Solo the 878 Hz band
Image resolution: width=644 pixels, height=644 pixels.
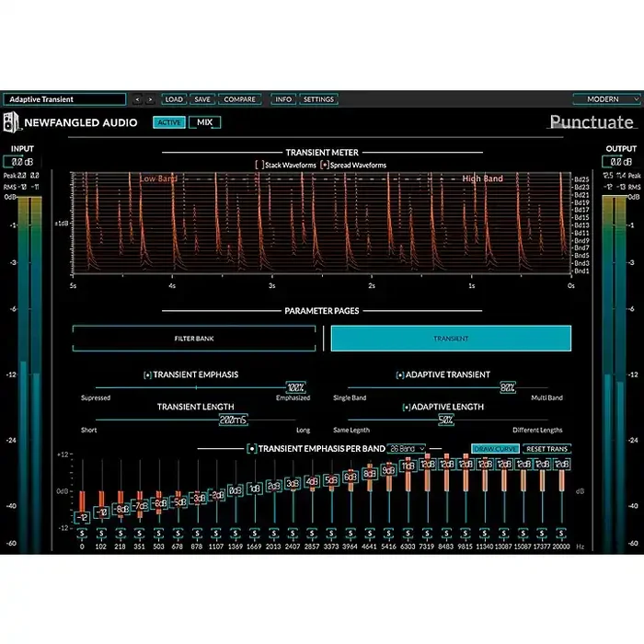(197, 534)
